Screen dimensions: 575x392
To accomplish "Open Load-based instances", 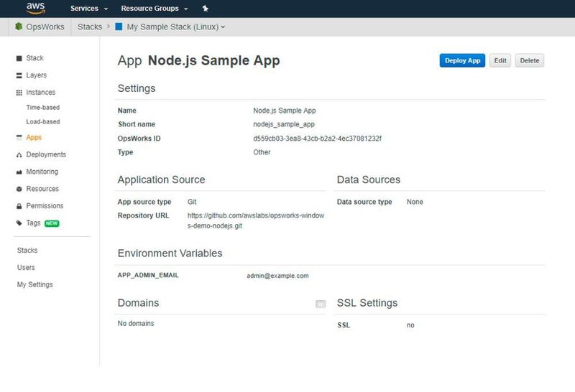I will [43, 121].
